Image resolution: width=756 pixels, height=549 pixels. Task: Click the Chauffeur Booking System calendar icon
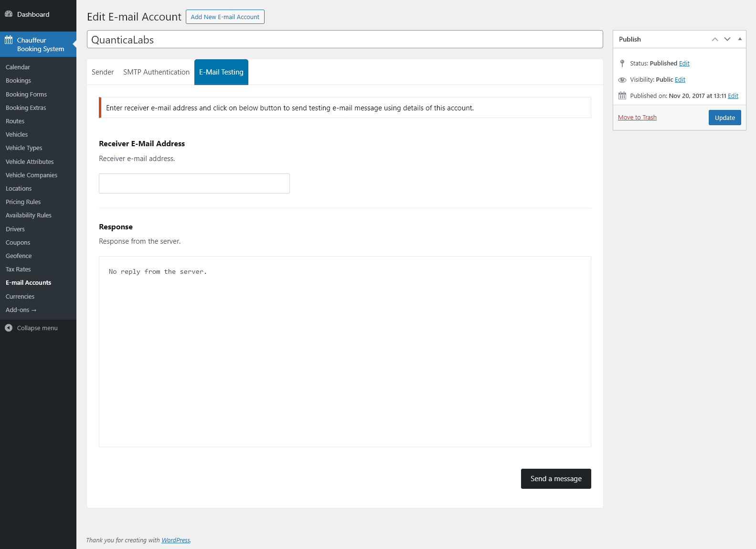[x=9, y=40]
